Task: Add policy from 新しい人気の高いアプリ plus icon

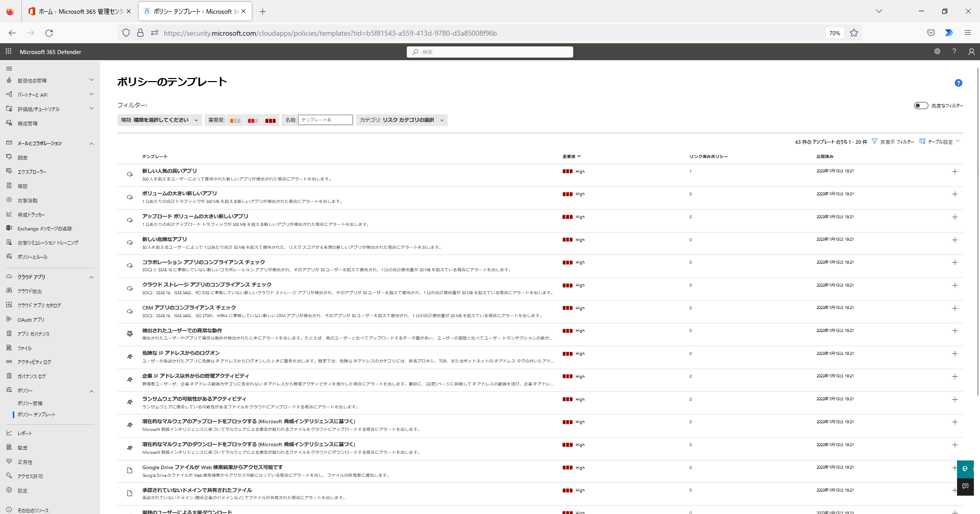Action: 955,172
